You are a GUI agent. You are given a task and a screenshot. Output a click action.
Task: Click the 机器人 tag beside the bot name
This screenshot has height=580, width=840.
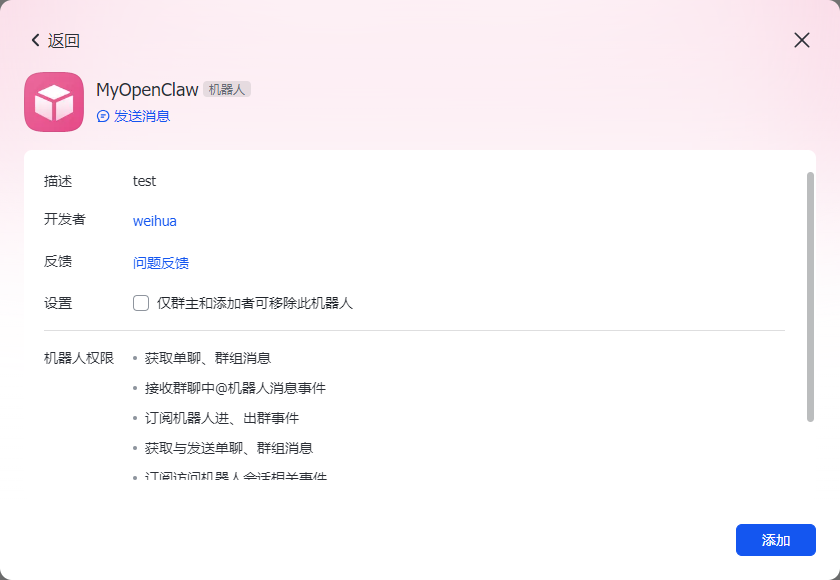point(226,89)
